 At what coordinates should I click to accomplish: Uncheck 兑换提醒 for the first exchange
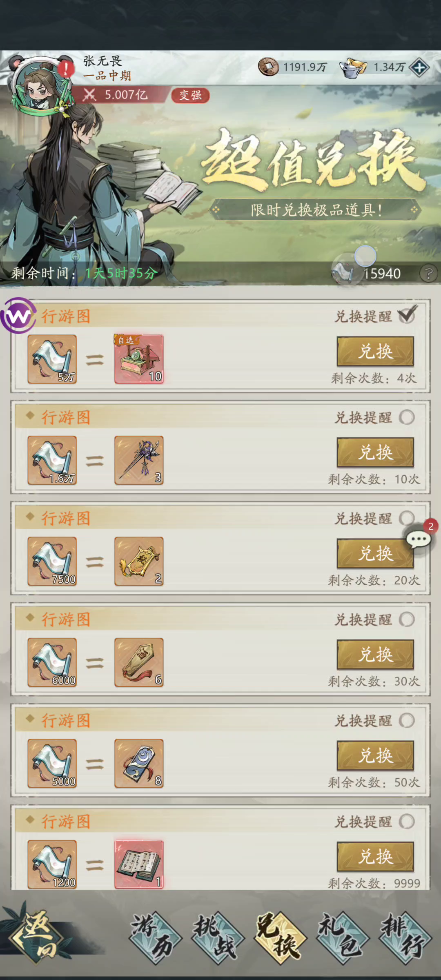(x=407, y=315)
